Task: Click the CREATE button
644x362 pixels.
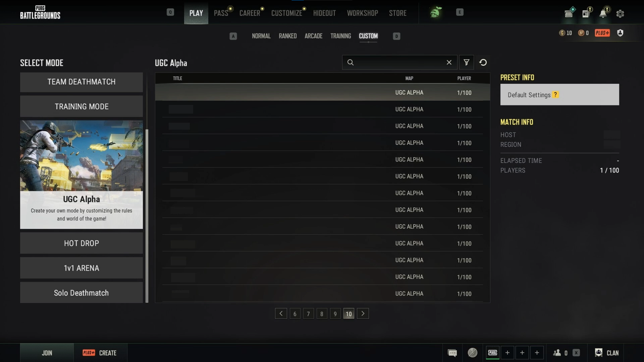Action: coord(100,353)
